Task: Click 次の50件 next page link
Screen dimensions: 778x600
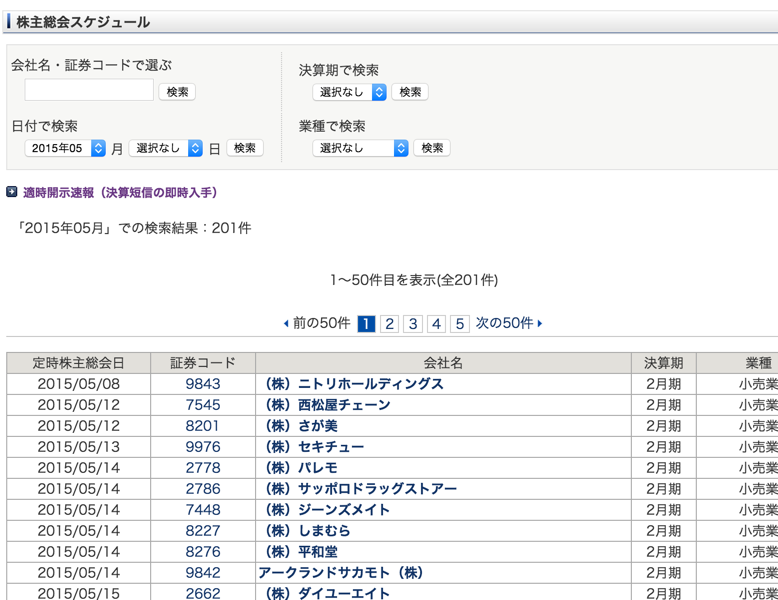Action: (509, 323)
